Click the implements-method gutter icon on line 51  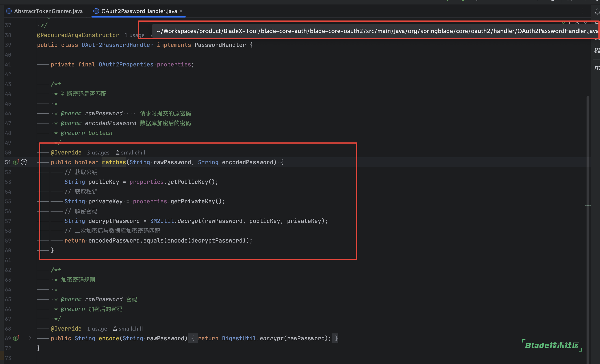pyautogui.click(x=16, y=162)
